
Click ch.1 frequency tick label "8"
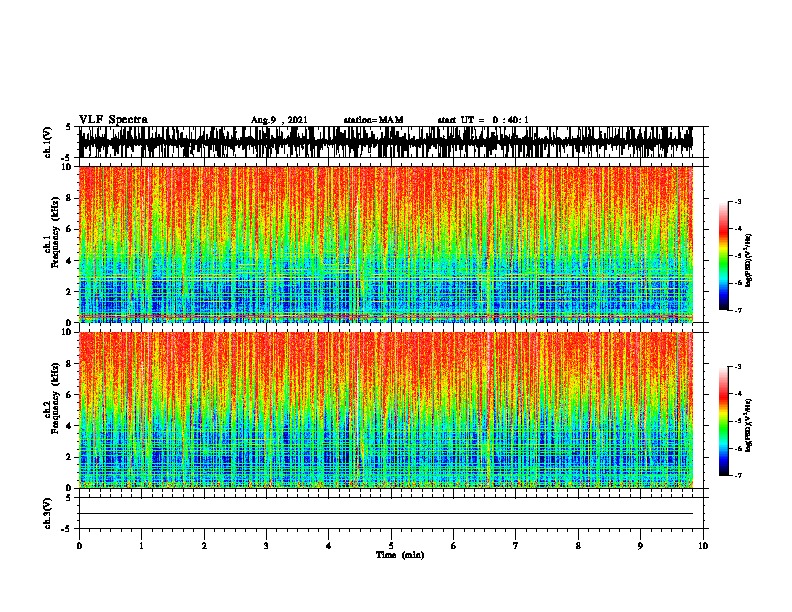[70, 198]
